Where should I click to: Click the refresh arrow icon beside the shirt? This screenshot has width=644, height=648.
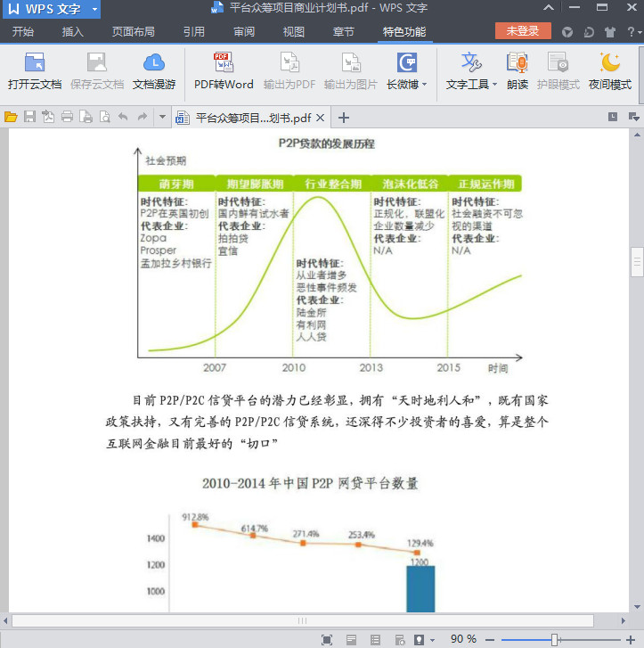click(589, 32)
